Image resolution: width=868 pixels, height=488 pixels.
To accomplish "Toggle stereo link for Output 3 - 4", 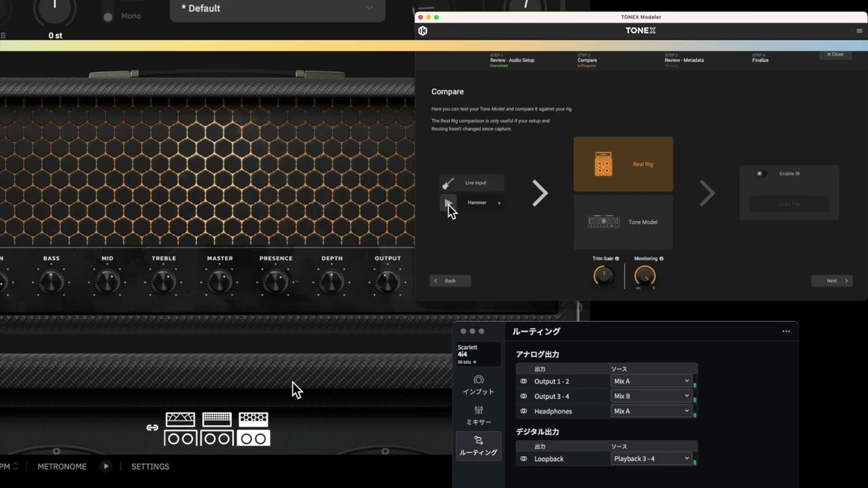I will point(524,396).
